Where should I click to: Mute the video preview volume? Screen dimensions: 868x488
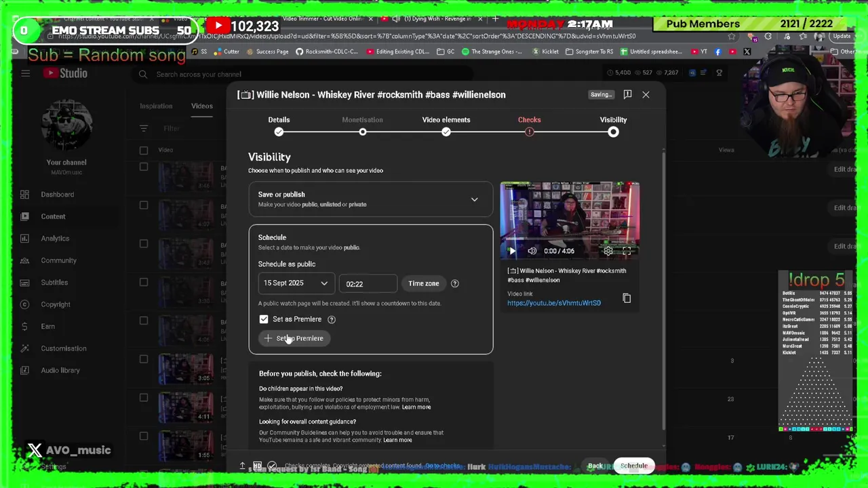pyautogui.click(x=532, y=251)
